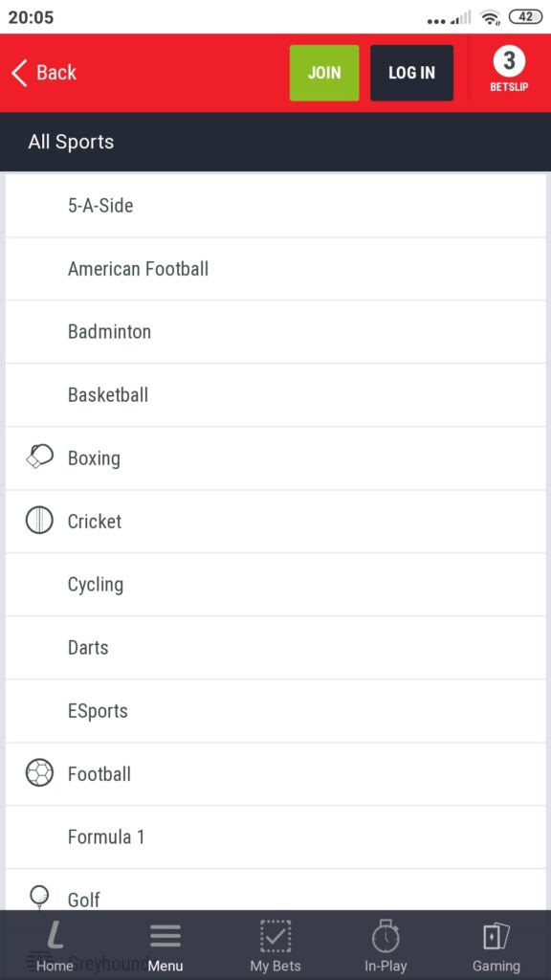Open the hamburger Menu icon
Screen dimensions: 551x980
point(165,936)
